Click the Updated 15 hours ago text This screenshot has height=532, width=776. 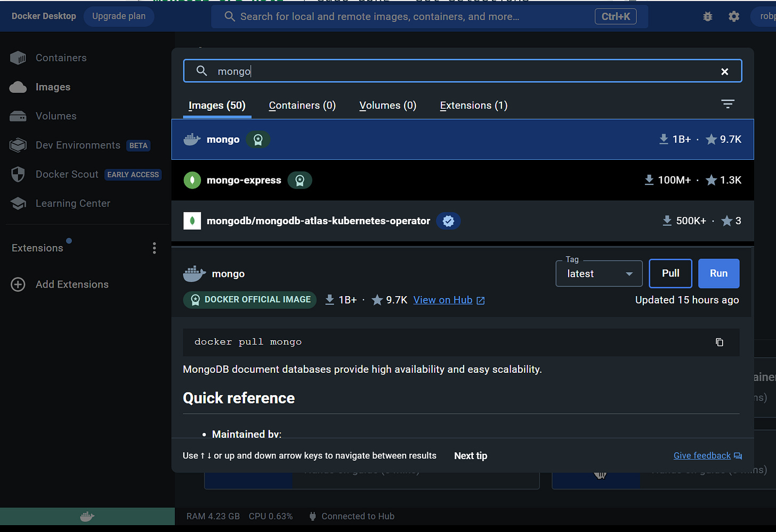tap(687, 300)
